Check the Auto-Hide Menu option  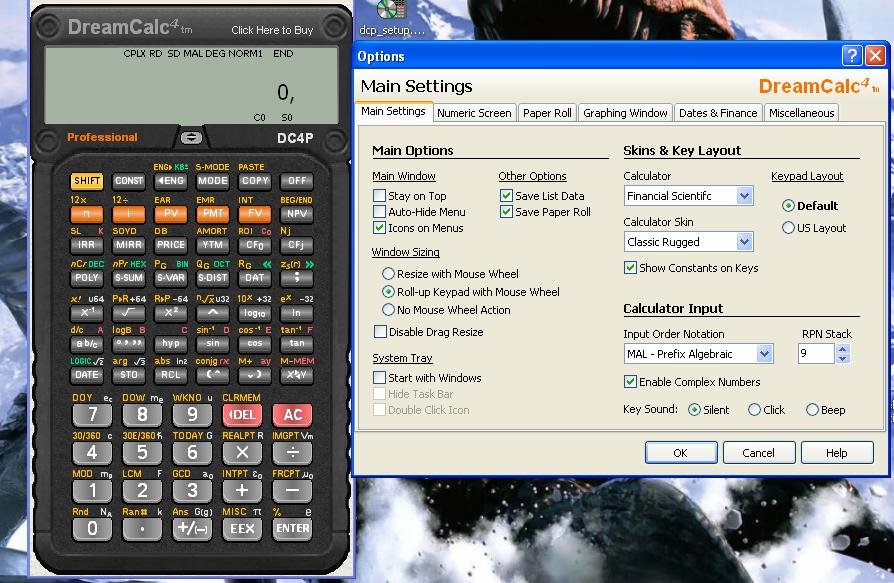(379, 212)
